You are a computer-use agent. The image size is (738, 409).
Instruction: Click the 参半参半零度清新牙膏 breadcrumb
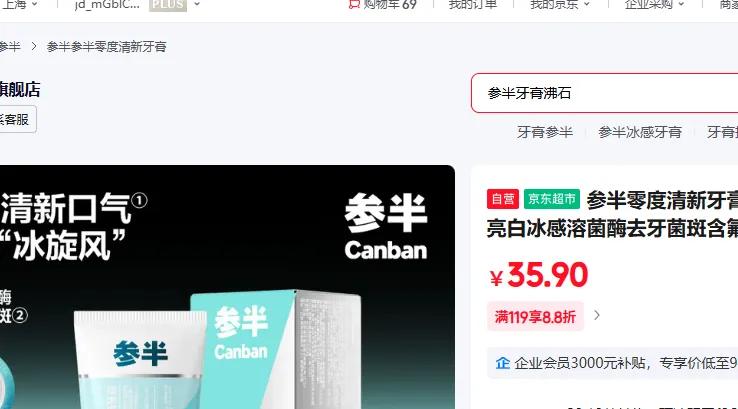(106, 47)
